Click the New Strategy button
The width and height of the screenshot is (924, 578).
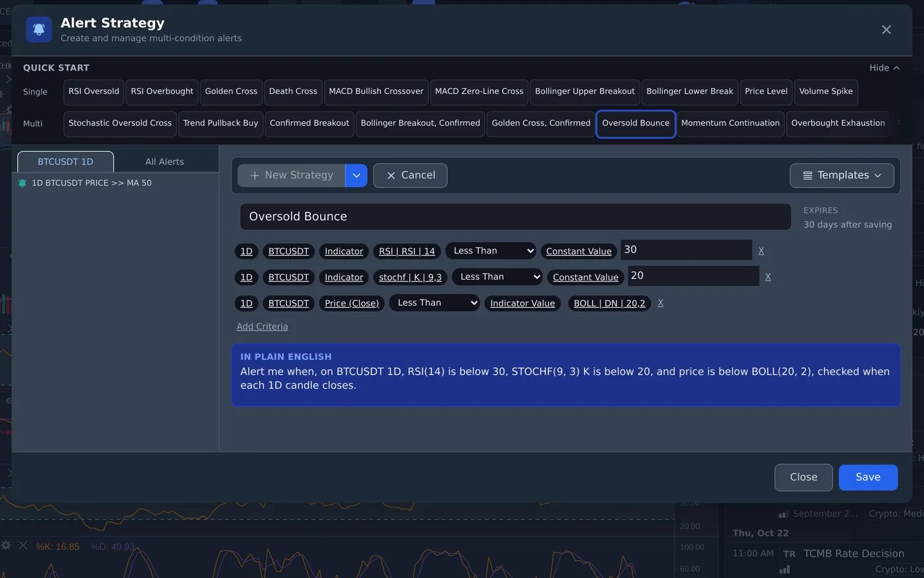pyautogui.click(x=292, y=175)
